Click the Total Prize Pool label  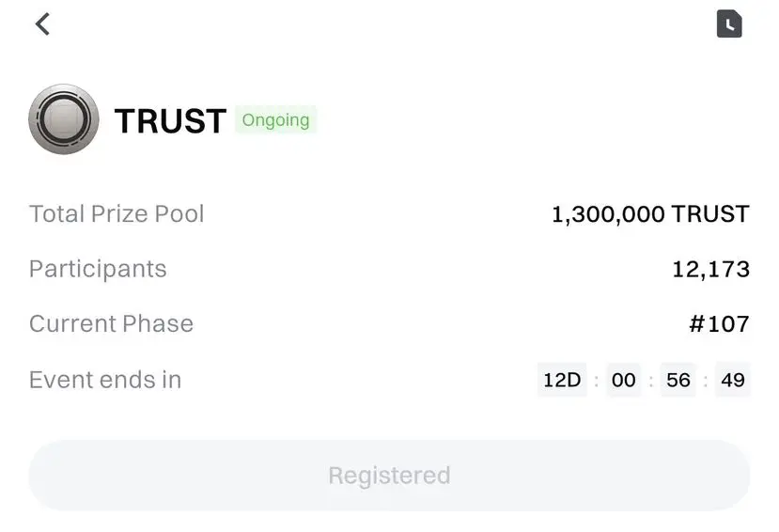point(117,213)
